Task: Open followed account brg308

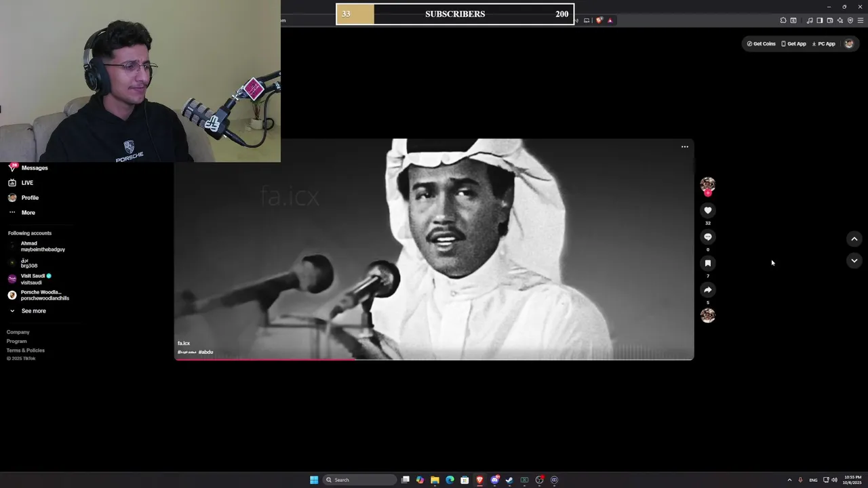Action: click(x=23, y=263)
